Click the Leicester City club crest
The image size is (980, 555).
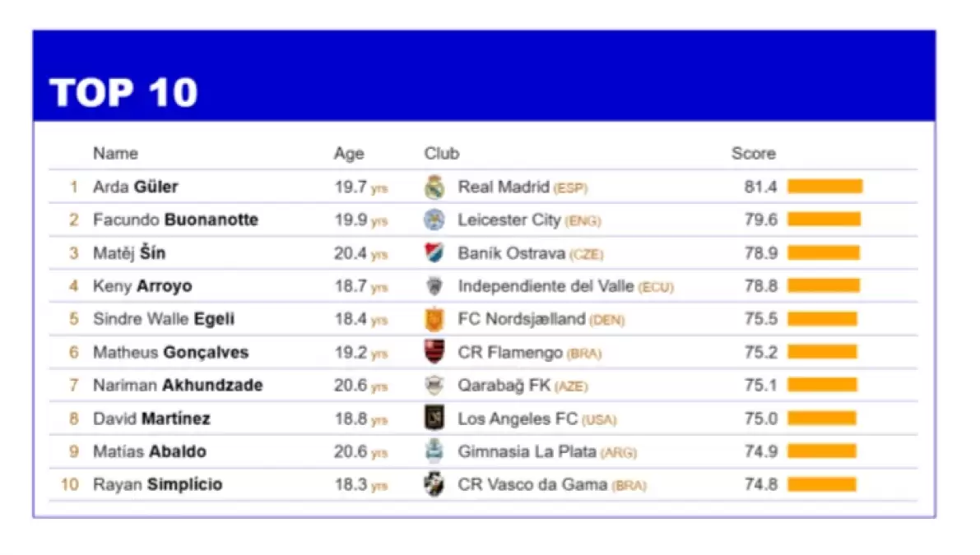coord(434,220)
